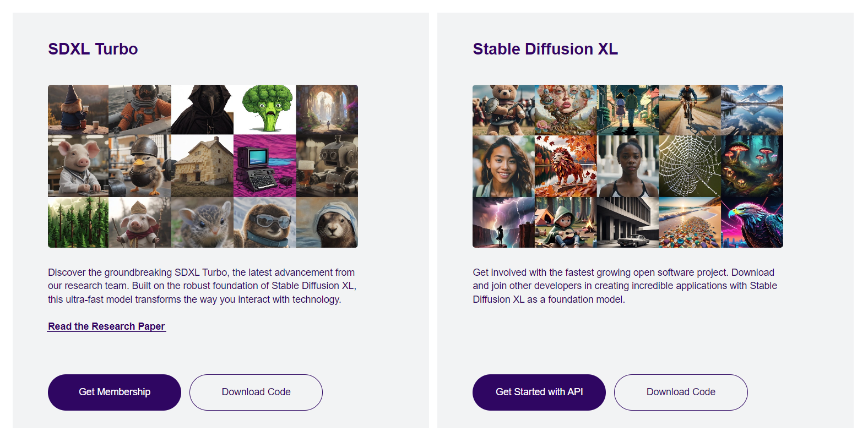Click the sloth with goggles thumbnail
Screen dimensions: 868x442
265,222
